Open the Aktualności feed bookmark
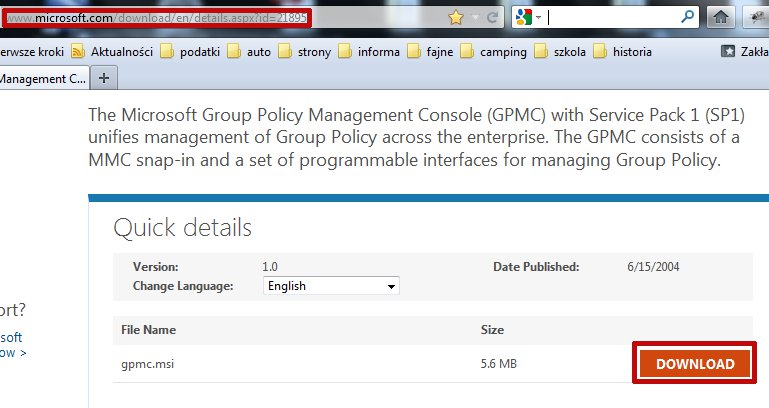Viewport: 769px width, 408px height. point(113,51)
